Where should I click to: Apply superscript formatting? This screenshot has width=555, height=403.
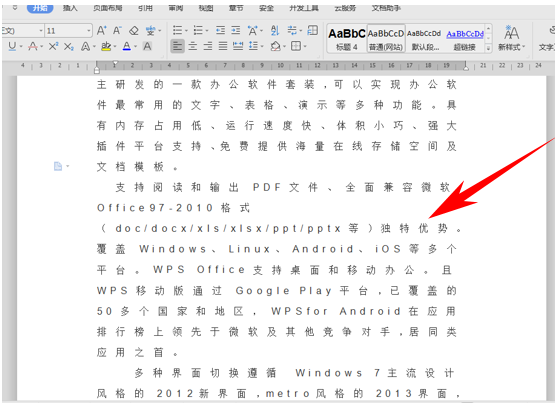coord(53,46)
